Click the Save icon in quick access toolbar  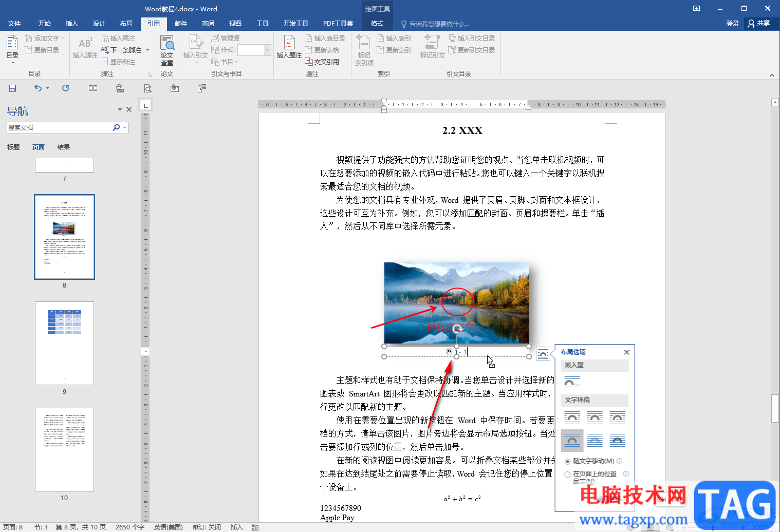12,88
